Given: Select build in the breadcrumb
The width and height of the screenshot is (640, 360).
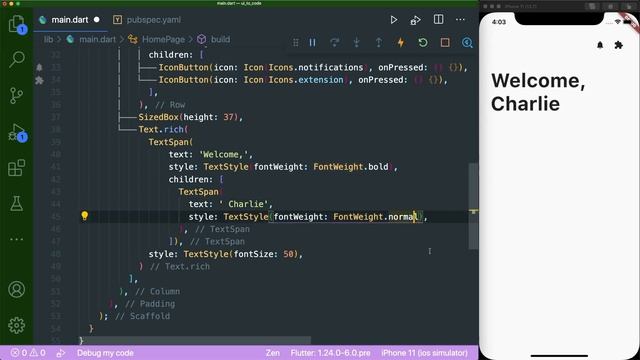Looking at the screenshot, I should [220, 39].
